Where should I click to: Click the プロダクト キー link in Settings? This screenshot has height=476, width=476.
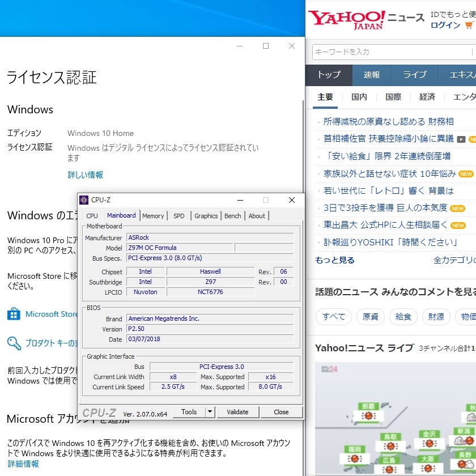coord(52,343)
